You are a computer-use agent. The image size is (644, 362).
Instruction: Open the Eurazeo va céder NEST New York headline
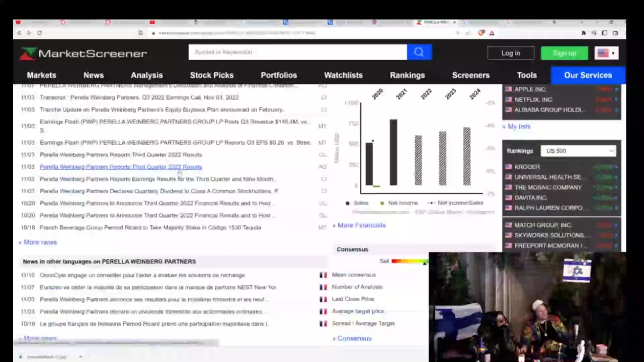point(158,288)
